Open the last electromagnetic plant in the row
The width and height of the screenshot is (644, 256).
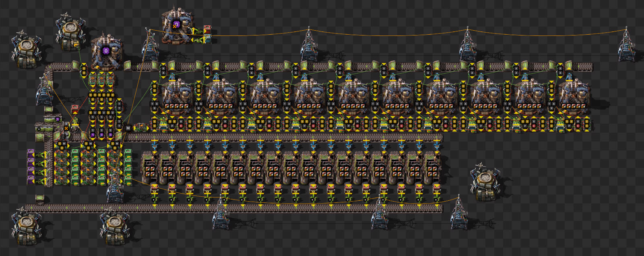click(x=575, y=97)
